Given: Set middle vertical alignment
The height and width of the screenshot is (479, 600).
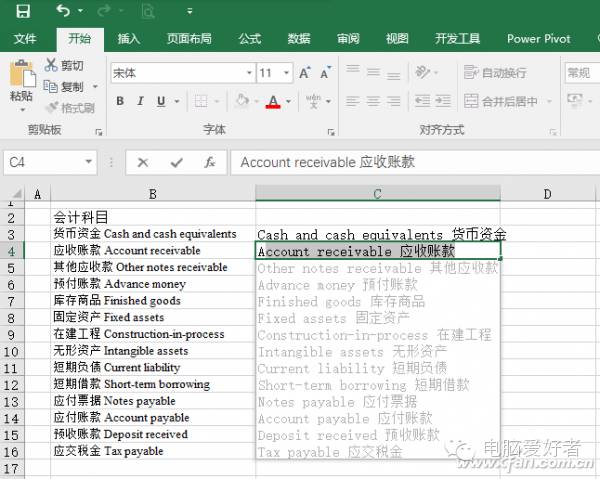Looking at the screenshot, I should pyautogui.click(x=373, y=71).
